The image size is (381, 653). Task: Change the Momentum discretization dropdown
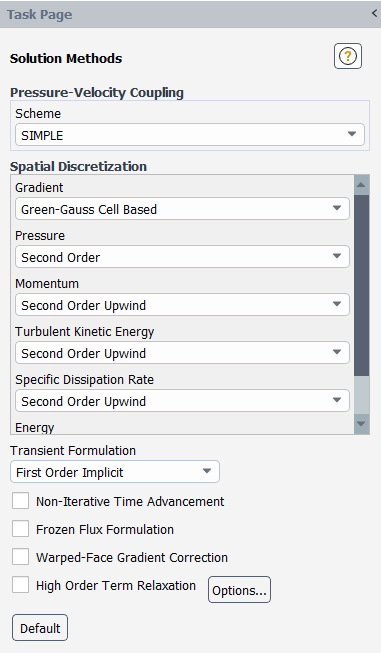[182, 304]
